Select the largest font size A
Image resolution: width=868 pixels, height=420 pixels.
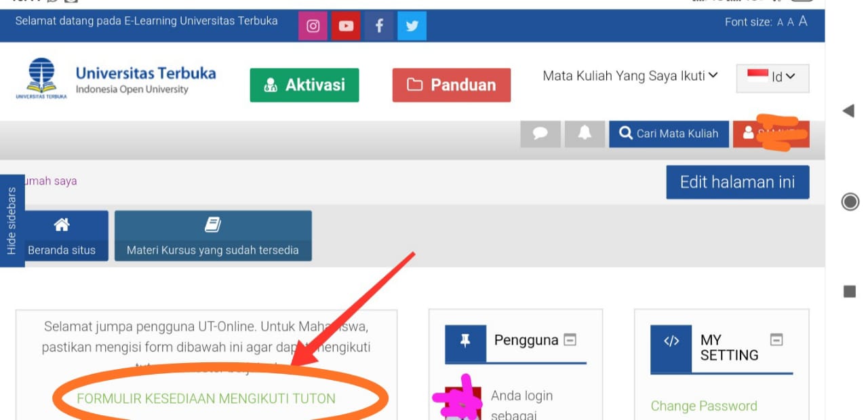[x=803, y=21]
